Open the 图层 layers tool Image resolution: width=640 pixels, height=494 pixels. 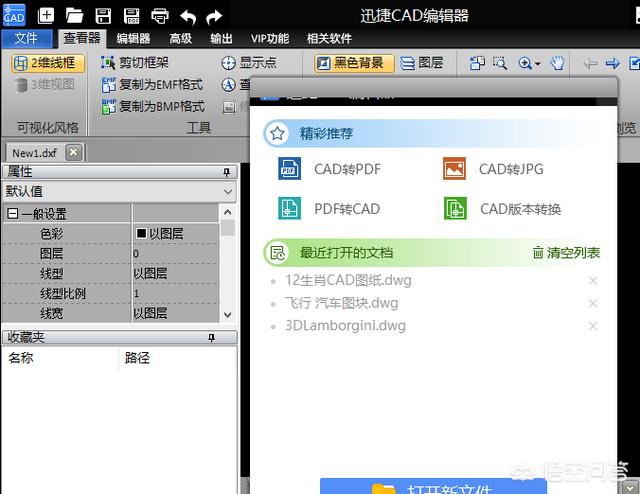422,63
